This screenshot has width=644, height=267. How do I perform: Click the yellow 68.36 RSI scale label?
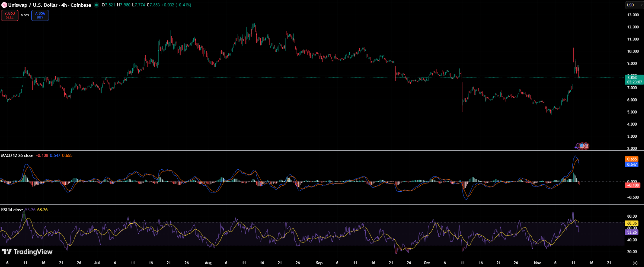(632, 223)
